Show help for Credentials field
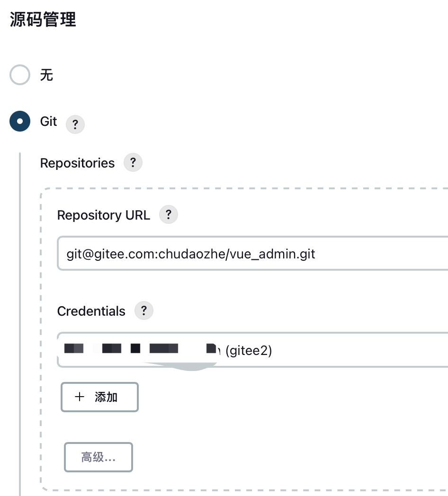Viewport: 448px width, 496px height. pos(144,310)
